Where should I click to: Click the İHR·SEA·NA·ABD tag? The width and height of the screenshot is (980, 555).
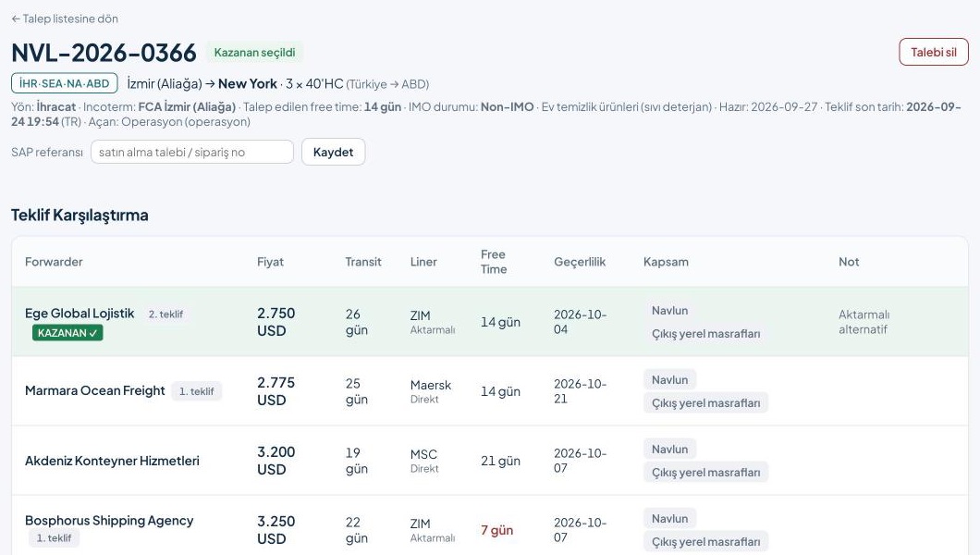pyautogui.click(x=65, y=84)
